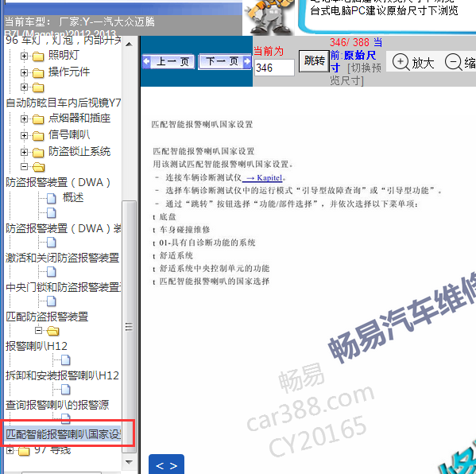Open 中央门锁和防盗报警装置 tree item

coord(63,287)
